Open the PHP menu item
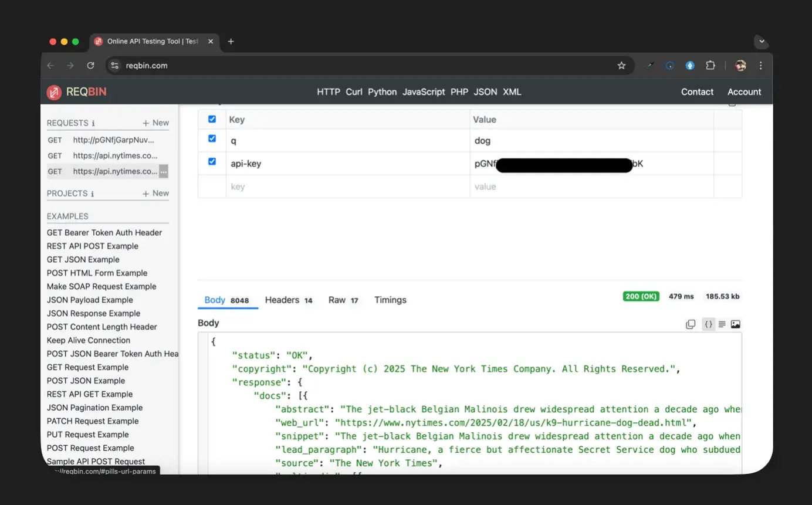The width and height of the screenshot is (812, 505). click(x=459, y=92)
